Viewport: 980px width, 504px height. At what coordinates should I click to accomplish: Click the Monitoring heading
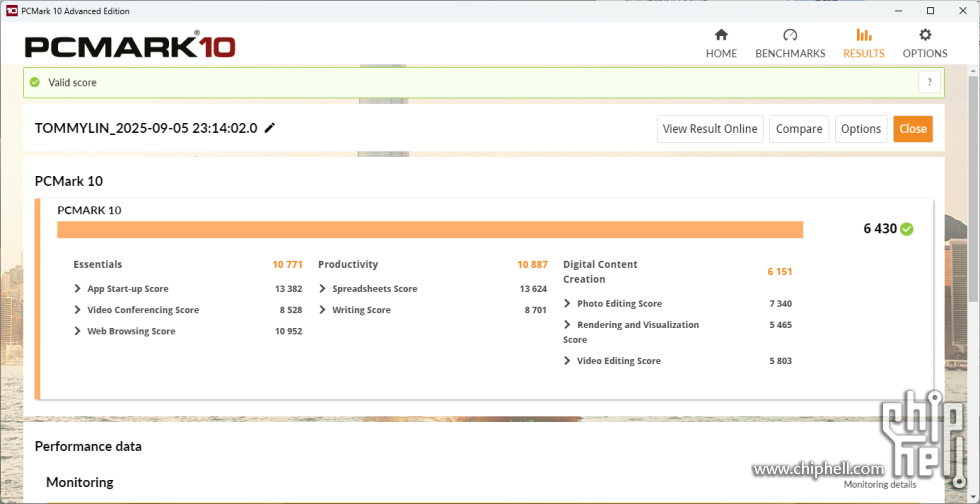click(x=80, y=482)
